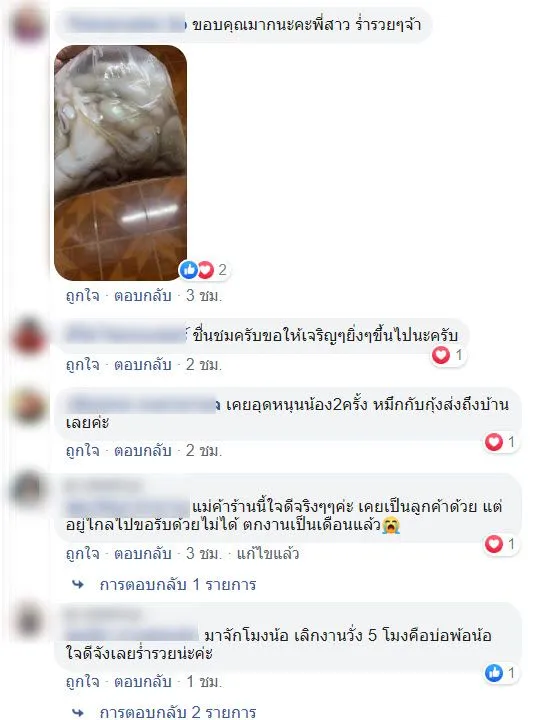Like the ชื่นชมครับ comment with ถูกใจ
This screenshot has height=720, width=559.
83,365
